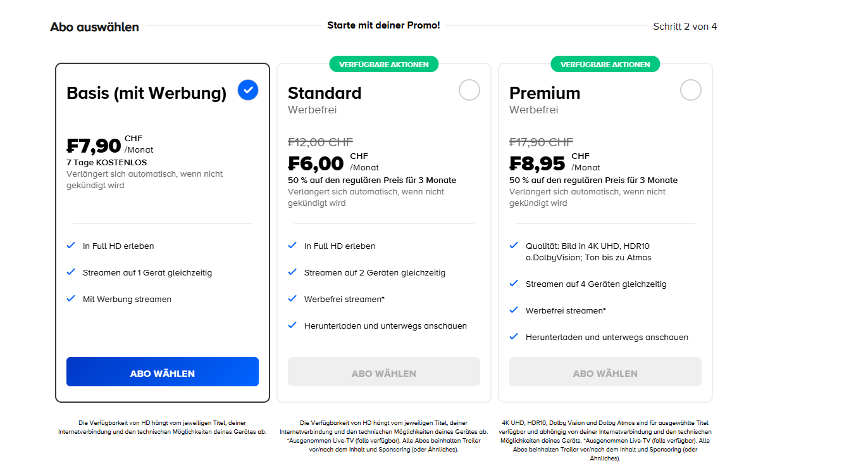
Task: Click checkmark beside Streamen auf 2 Geräten
Action: pos(292,272)
